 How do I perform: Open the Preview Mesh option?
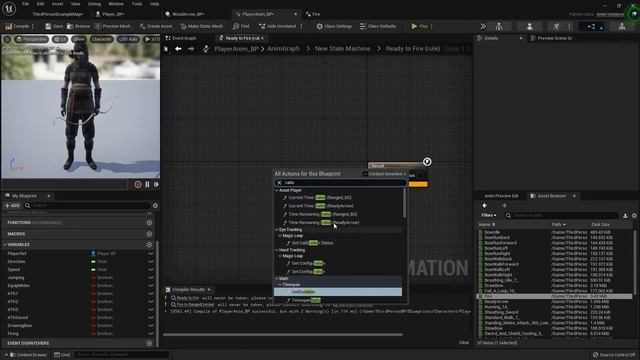pyautogui.click(x=113, y=26)
